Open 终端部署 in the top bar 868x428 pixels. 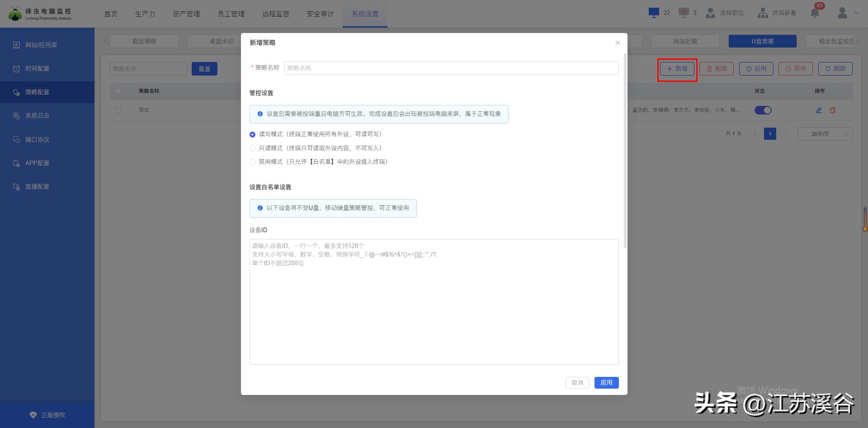(x=777, y=13)
